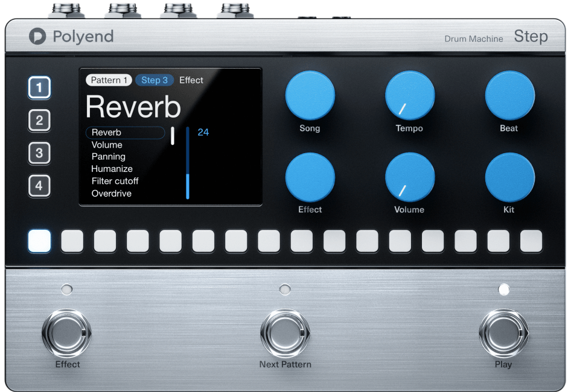Image resolution: width=571 pixels, height=392 pixels.
Task: Tap the lit first step pad
Action: [39, 241]
